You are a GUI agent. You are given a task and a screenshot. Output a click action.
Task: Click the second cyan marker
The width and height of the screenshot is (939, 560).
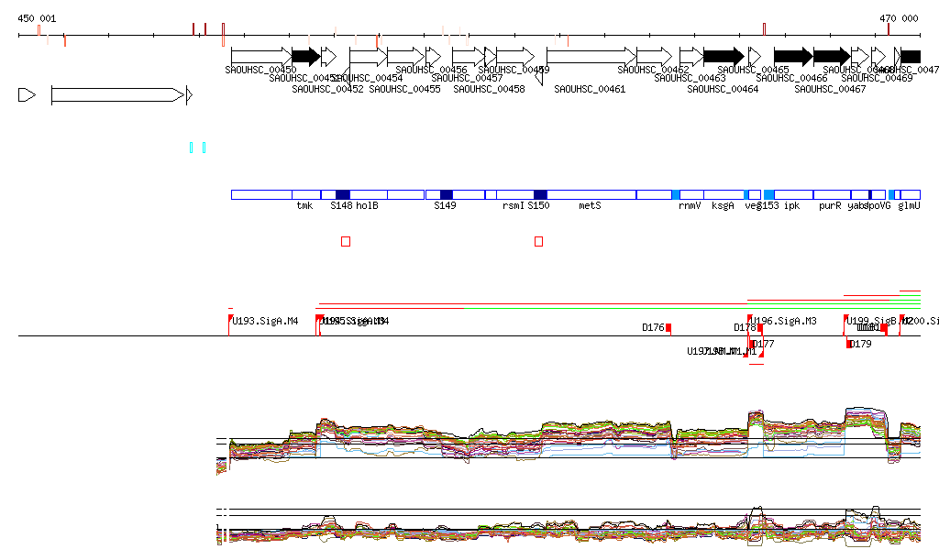click(204, 148)
